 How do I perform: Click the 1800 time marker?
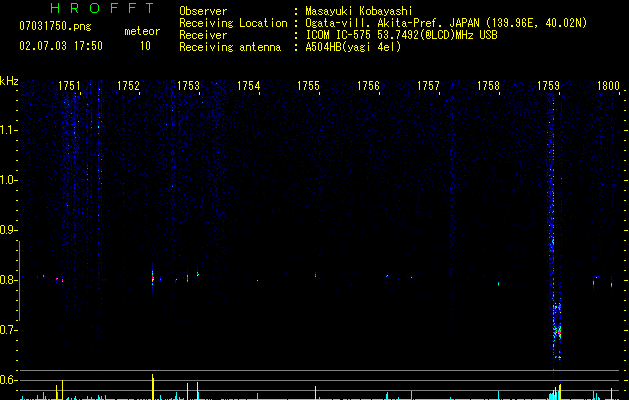point(609,86)
